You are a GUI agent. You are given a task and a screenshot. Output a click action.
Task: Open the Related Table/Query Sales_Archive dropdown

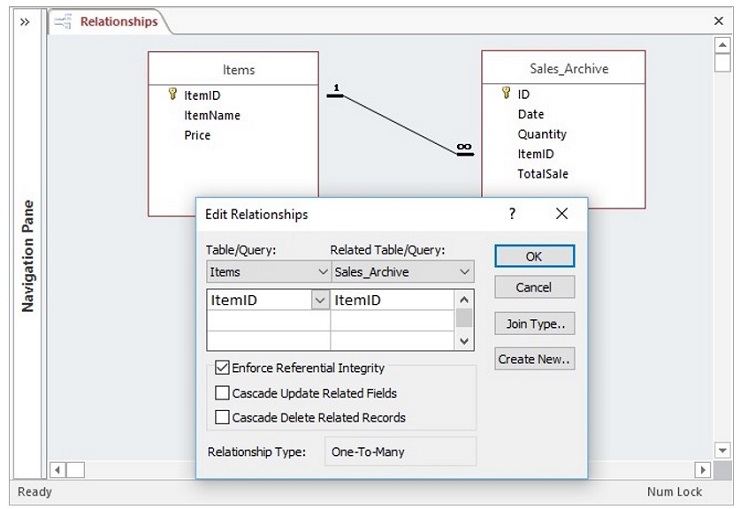click(465, 271)
